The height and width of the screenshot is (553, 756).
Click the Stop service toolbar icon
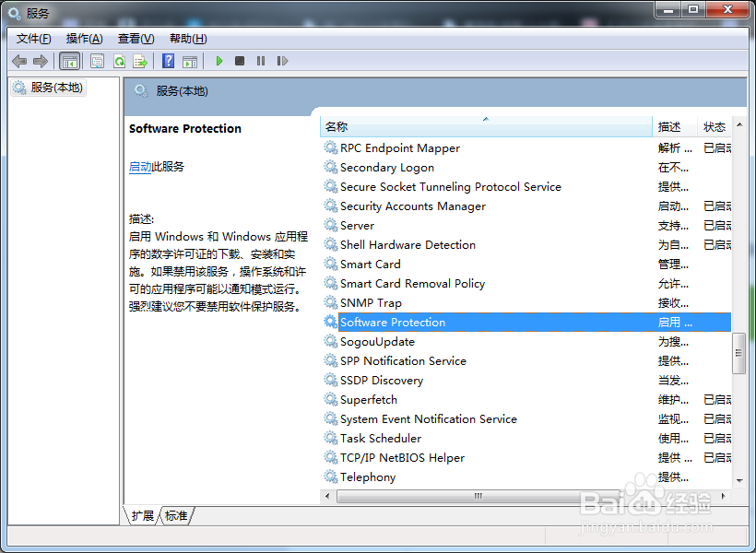pos(238,61)
